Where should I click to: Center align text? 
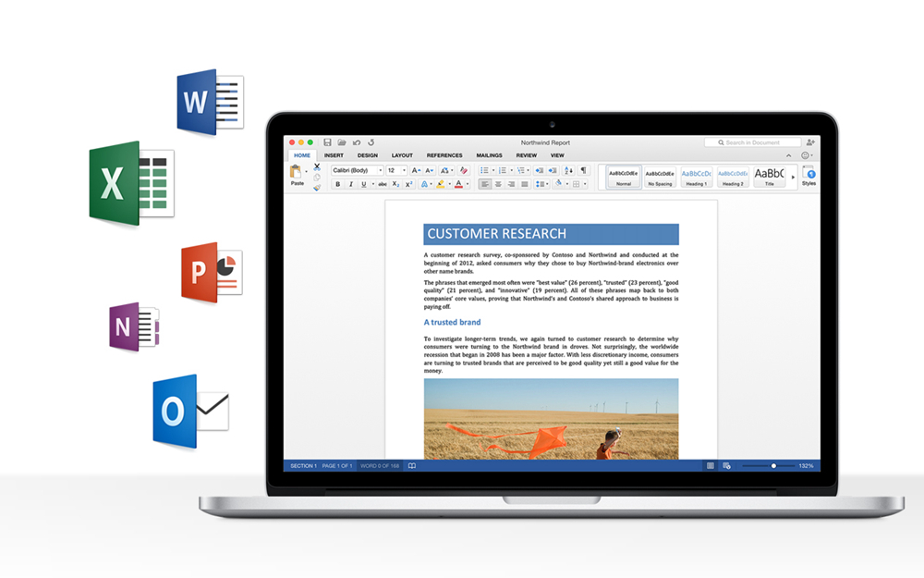point(498,184)
